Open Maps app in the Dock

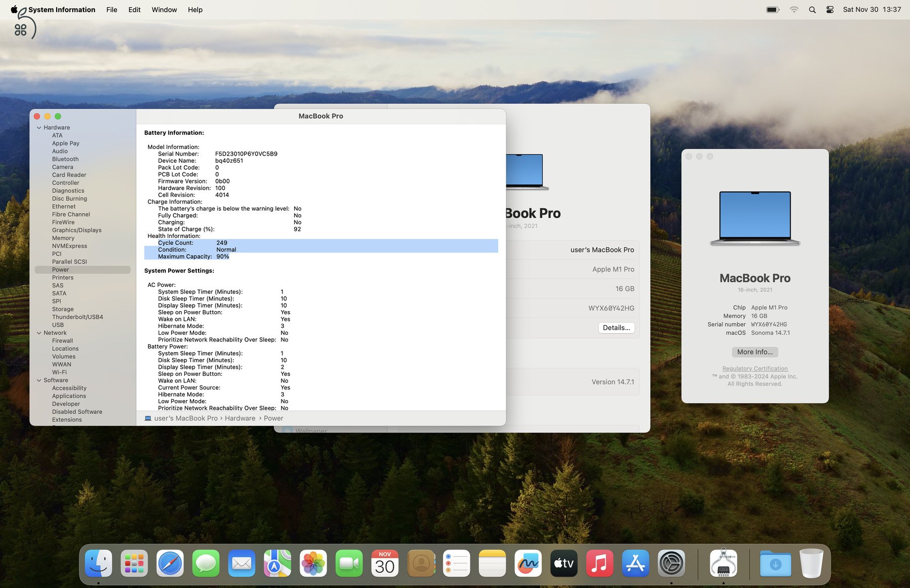pyautogui.click(x=277, y=563)
